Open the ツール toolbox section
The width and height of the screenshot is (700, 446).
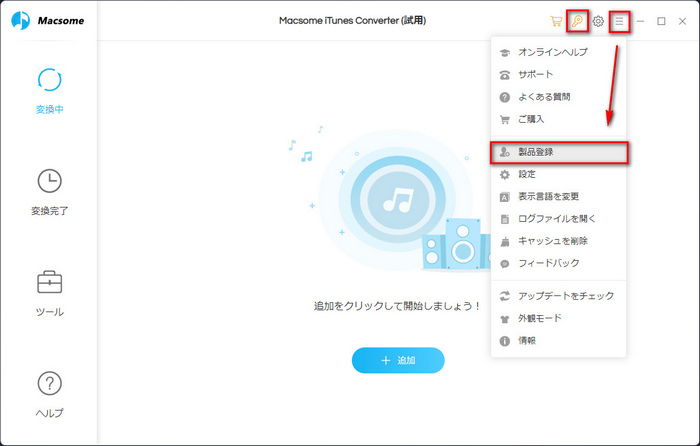pos(50,294)
